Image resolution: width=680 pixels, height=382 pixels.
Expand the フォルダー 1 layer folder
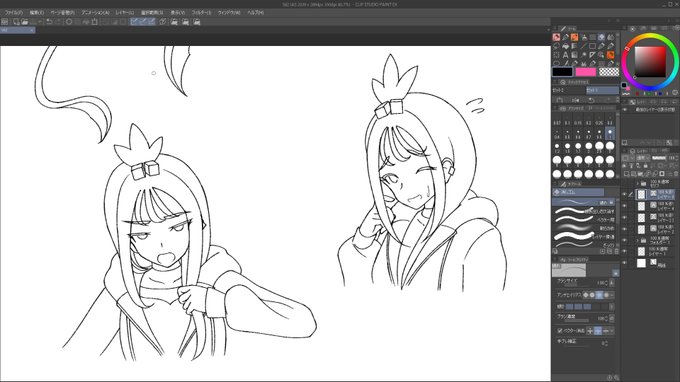(x=638, y=240)
